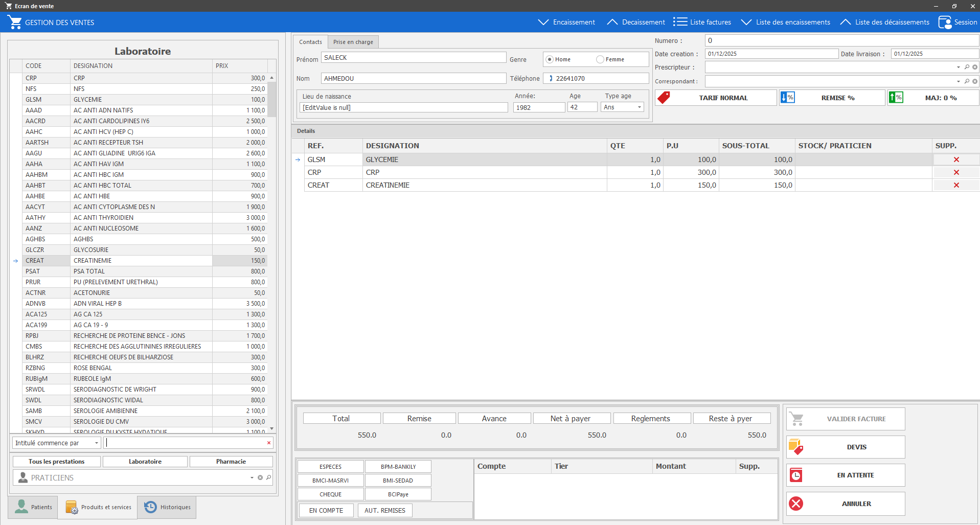Click the red tag Tarif Normal icon
This screenshot has height=525, width=980.
664,98
